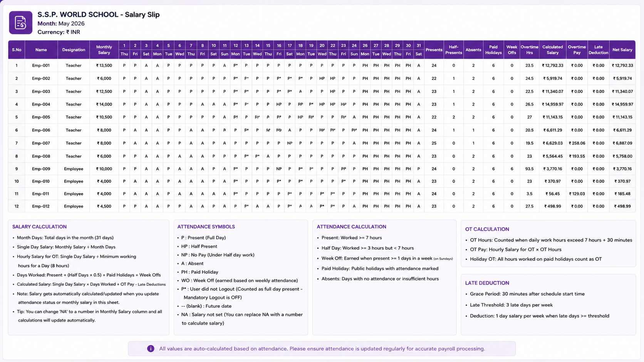
Task: Click the 'Monthly Salary' column header
Action: [104, 50]
